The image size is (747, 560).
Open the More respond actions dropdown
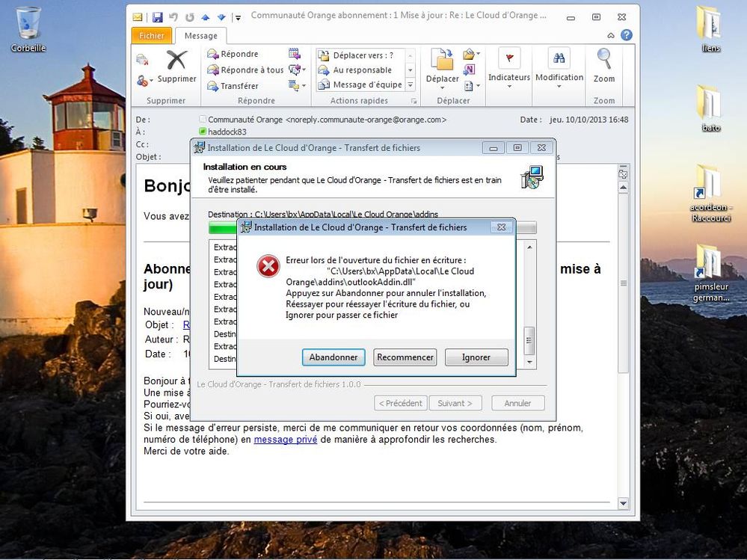(298, 86)
